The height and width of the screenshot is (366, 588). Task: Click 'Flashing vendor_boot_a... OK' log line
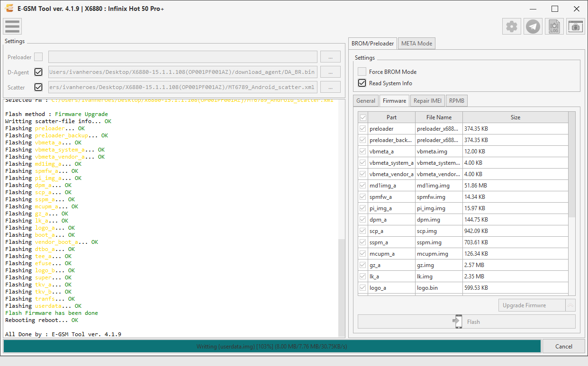(52, 242)
